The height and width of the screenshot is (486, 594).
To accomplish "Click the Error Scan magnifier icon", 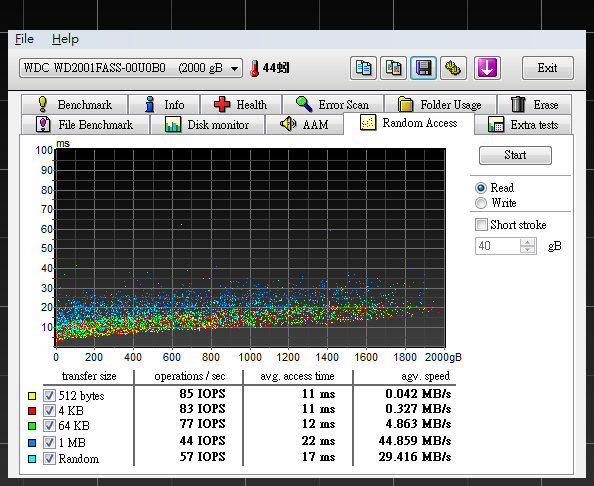I will [304, 104].
